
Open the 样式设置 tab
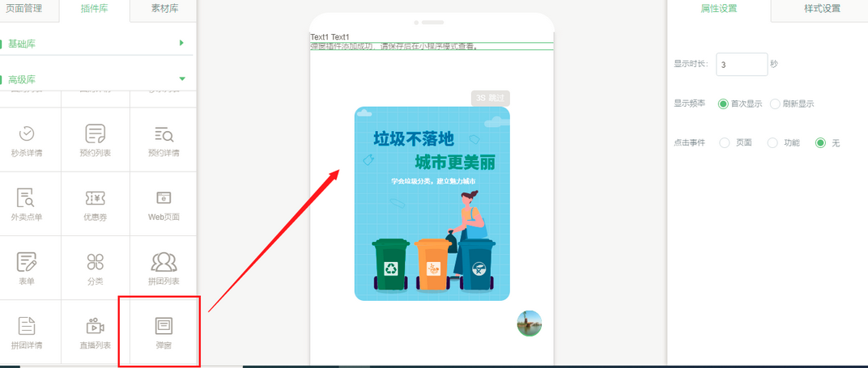[821, 10]
